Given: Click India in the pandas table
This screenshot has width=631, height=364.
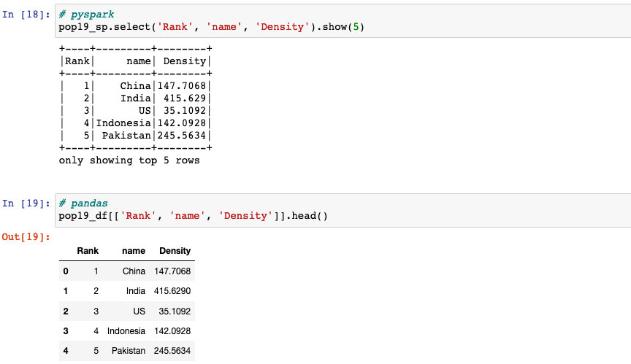Looking at the screenshot, I should click(136, 291).
